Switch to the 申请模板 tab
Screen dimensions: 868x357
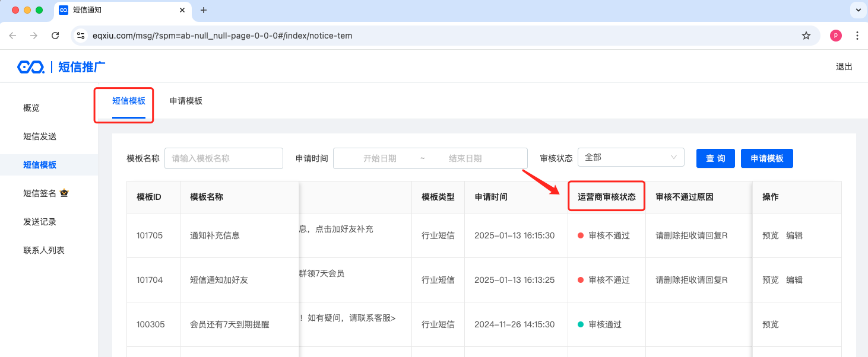pyautogui.click(x=186, y=101)
